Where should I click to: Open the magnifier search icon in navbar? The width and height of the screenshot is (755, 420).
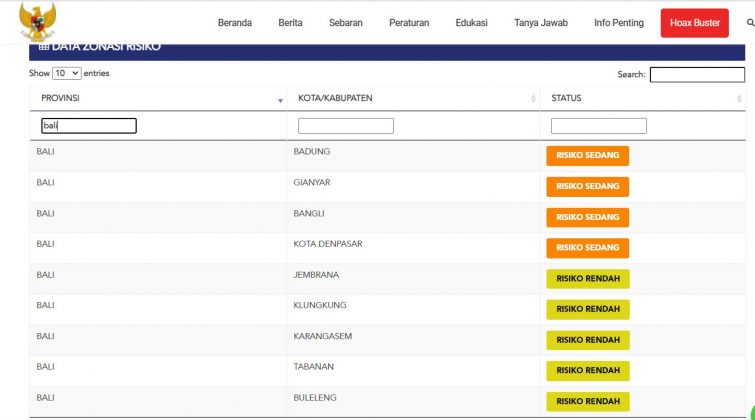[x=749, y=23]
